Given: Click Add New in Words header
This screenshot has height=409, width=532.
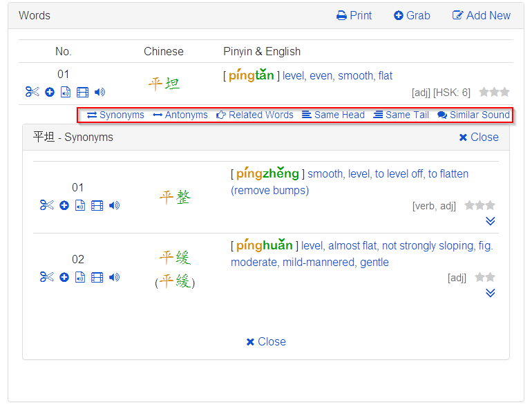Looking at the screenshot, I should 482,15.
